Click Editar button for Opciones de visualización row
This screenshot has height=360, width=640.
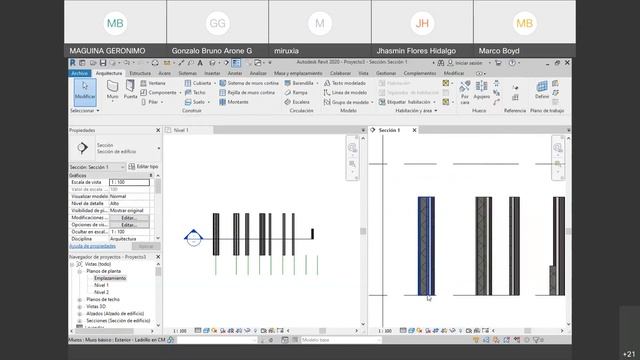tap(129, 224)
